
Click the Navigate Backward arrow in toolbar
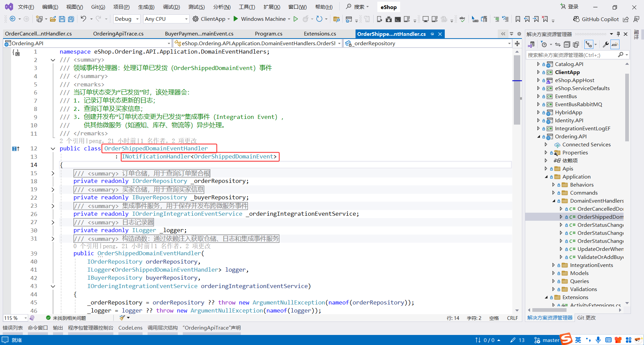coord(12,19)
